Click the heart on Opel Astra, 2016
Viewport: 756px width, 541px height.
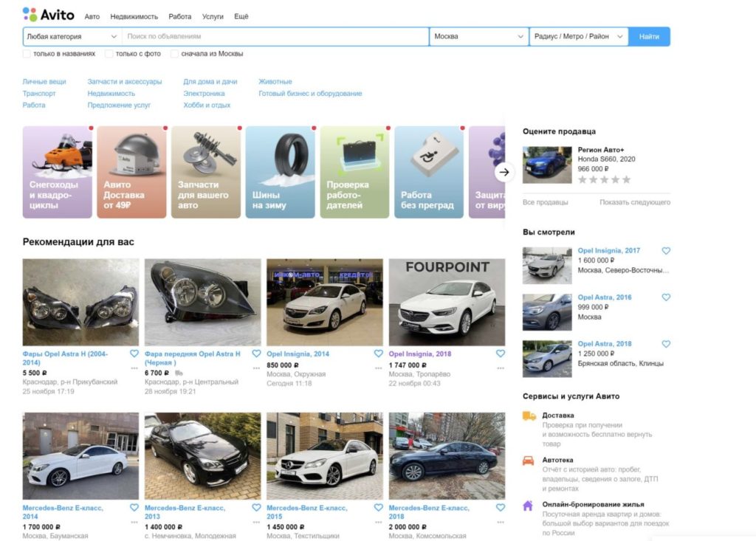click(x=666, y=297)
